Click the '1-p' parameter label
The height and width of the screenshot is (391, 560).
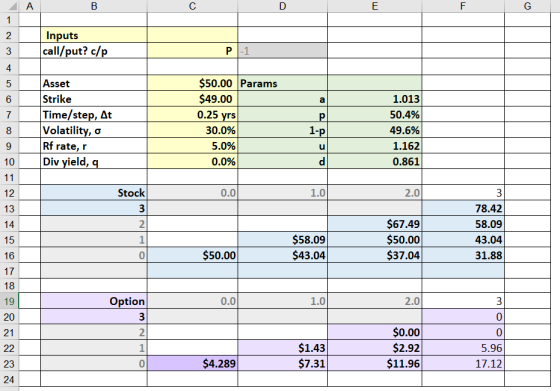pyautogui.click(x=282, y=130)
